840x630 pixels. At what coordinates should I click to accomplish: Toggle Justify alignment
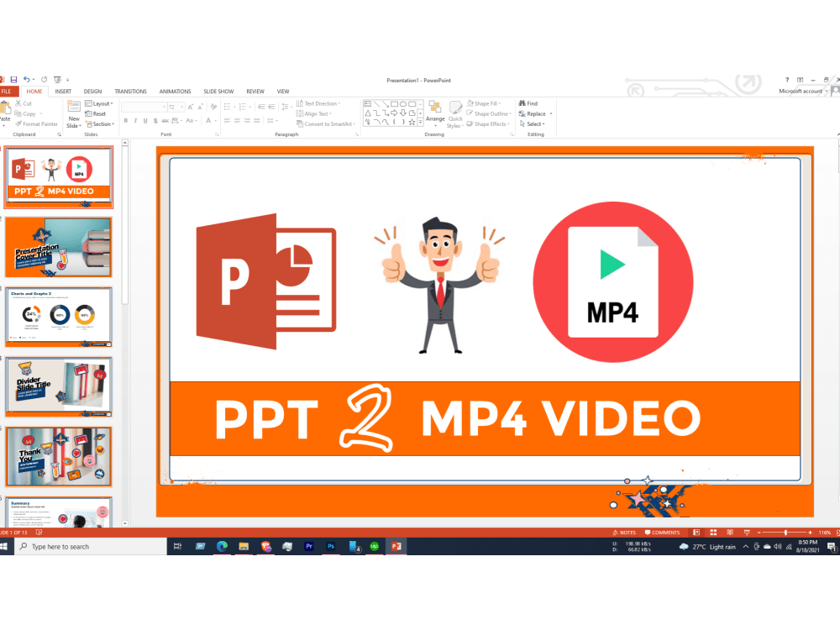pyautogui.click(x=256, y=120)
